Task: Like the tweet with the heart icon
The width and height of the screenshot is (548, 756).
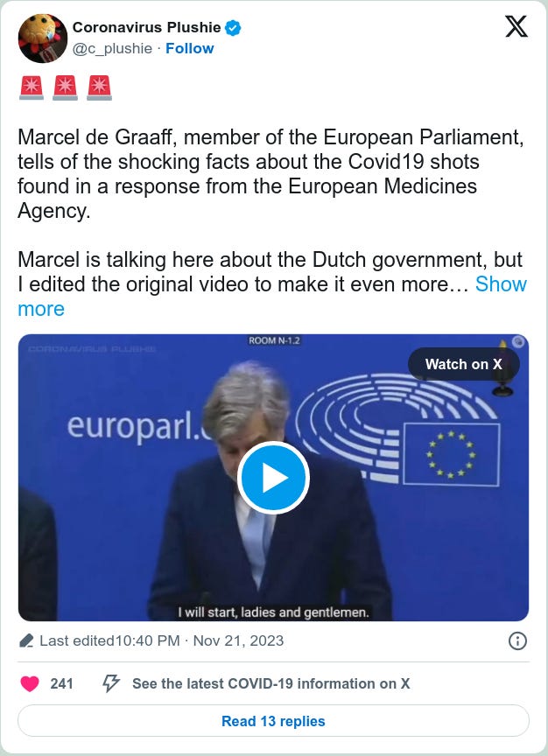Action: coord(30,683)
